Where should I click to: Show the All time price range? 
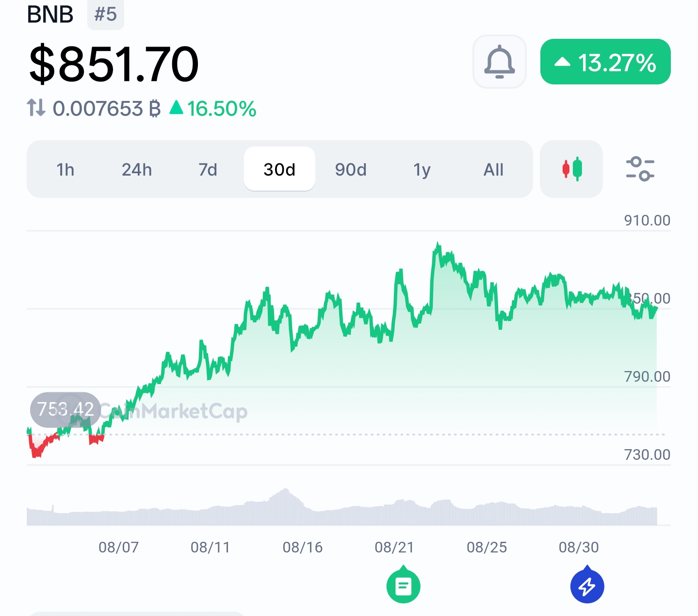click(x=493, y=169)
